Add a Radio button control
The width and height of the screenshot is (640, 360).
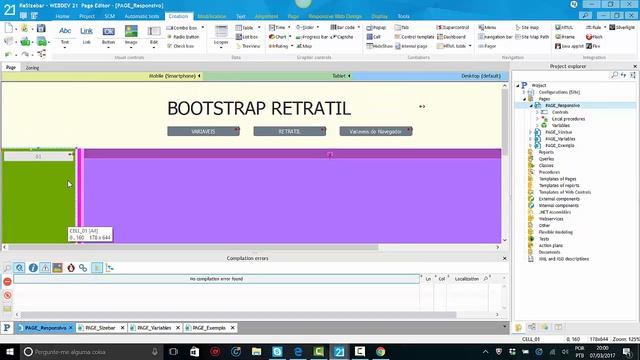183,37
